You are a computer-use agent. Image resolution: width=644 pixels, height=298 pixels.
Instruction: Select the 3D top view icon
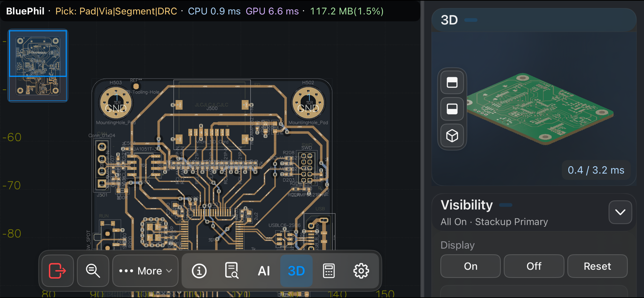452,83
